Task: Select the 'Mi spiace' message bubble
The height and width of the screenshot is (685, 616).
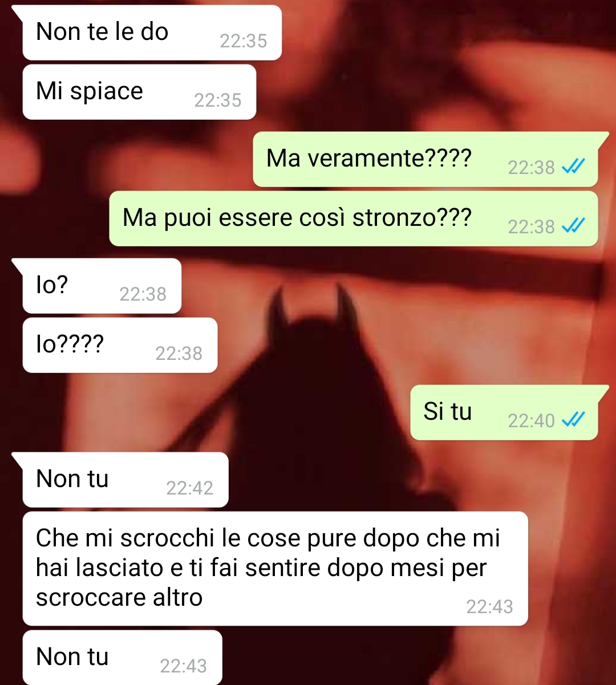Action: [139, 92]
